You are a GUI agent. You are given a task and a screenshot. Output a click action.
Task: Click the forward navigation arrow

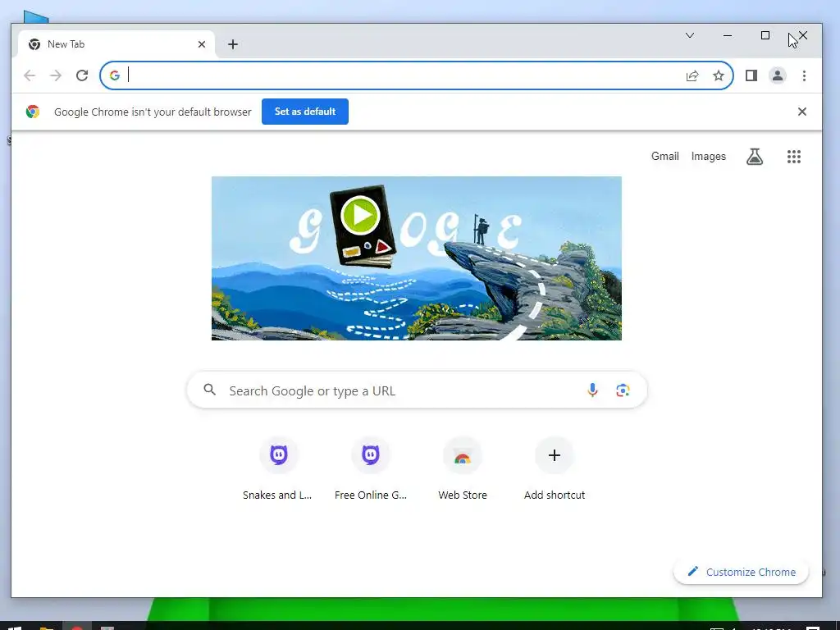(56, 75)
